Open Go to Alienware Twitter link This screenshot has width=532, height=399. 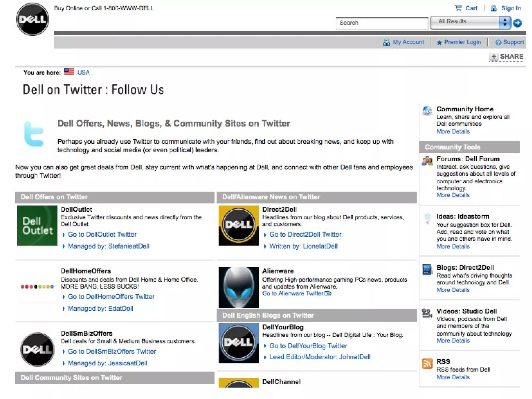293,294
